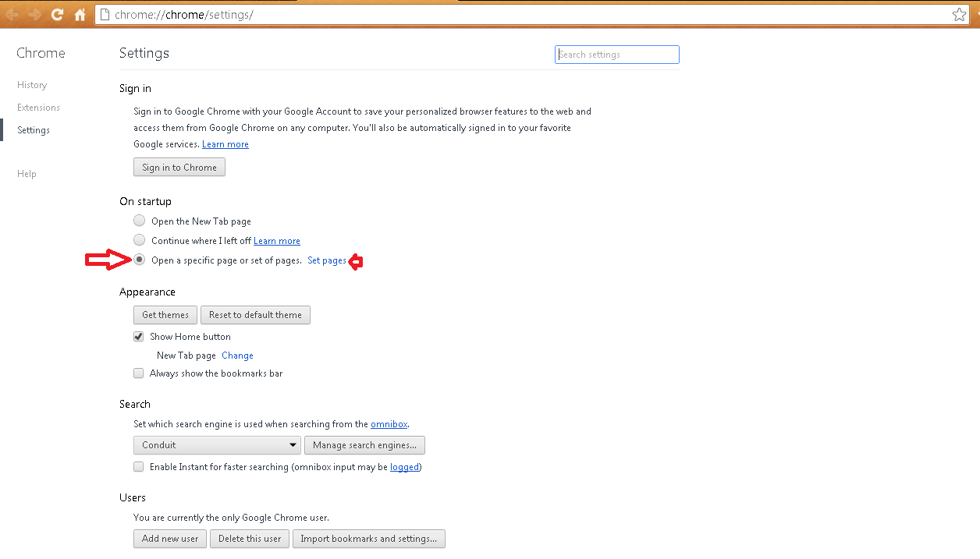Image resolution: width=980 pixels, height=559 pixels.
Task: Click the browser Forward arrow
Action: pyautogui.click(x=34, y=14)
